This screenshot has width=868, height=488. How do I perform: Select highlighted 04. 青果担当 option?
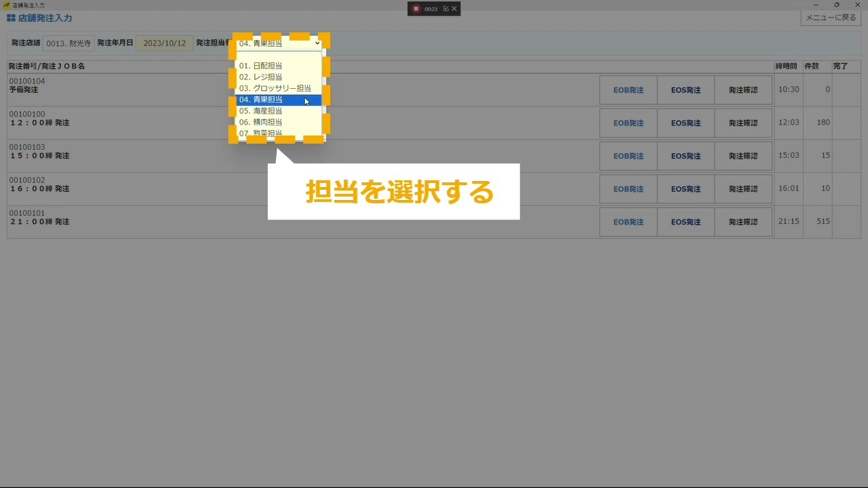pos(261,100)
